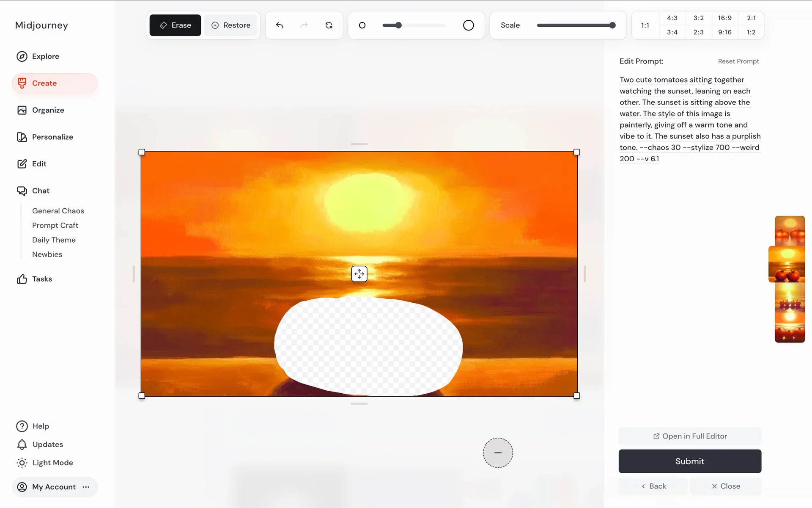The image size is (812, 508).
Task: Click the redo arrow icon
Action: [x=304, y=25]
